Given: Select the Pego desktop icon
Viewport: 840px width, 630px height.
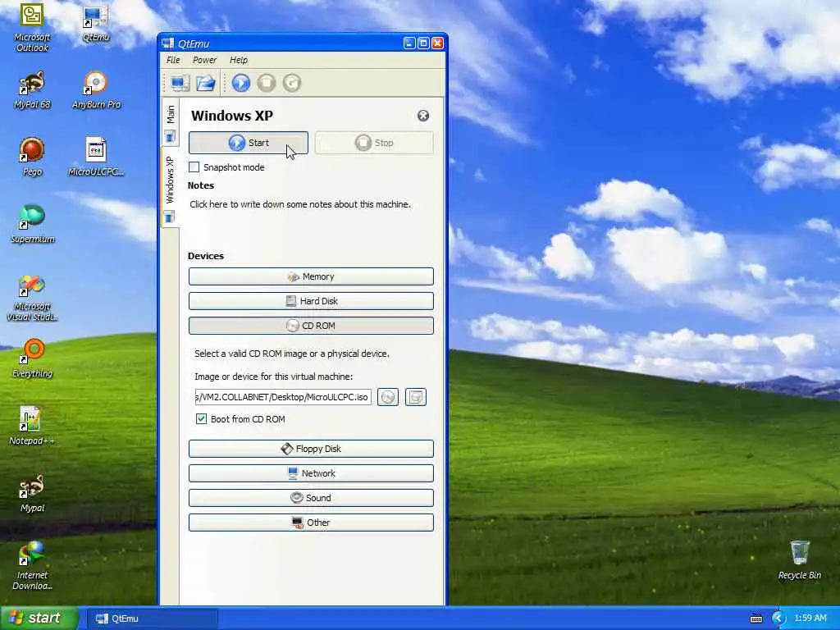Looking at the screenshot, I should point(32,157).
